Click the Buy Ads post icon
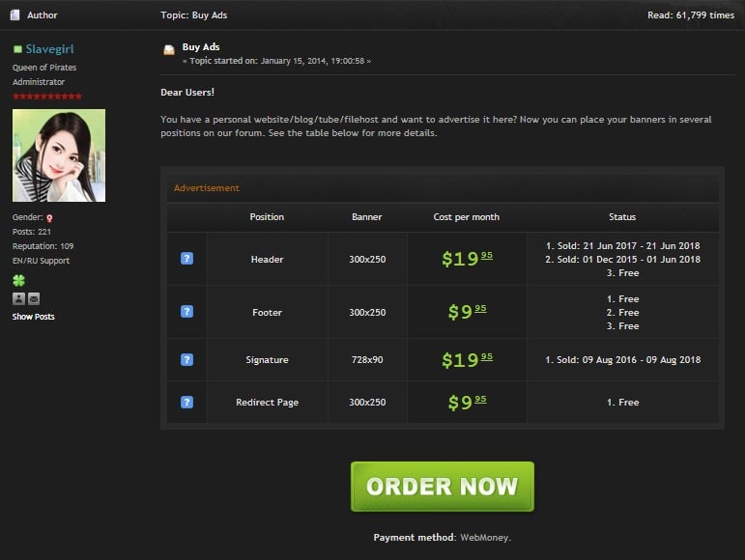This screenshot has height=560, width=745. pyautogui.click(x=169, y=50)
